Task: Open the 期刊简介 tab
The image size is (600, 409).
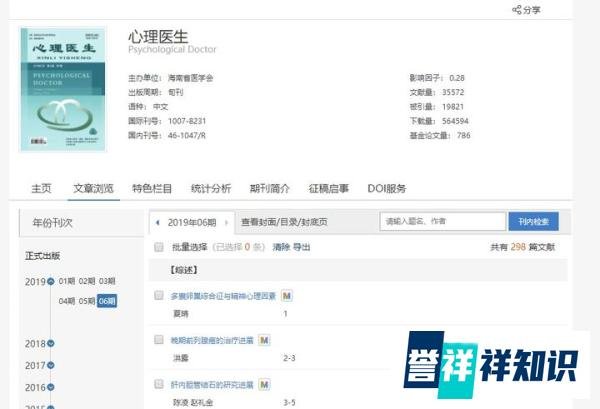Action: tap(269, 188)
